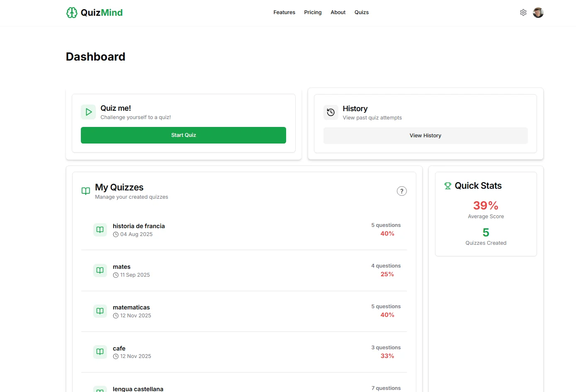The image size is (576, 392).
Task: Open Quizs in the top navigation
Action: point(362,12)
